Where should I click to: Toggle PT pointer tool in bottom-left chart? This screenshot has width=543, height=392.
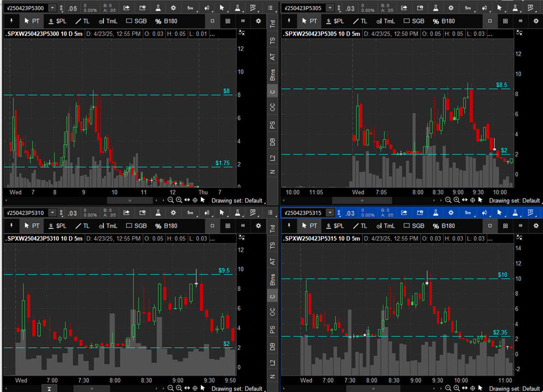[x=32, y=225]
